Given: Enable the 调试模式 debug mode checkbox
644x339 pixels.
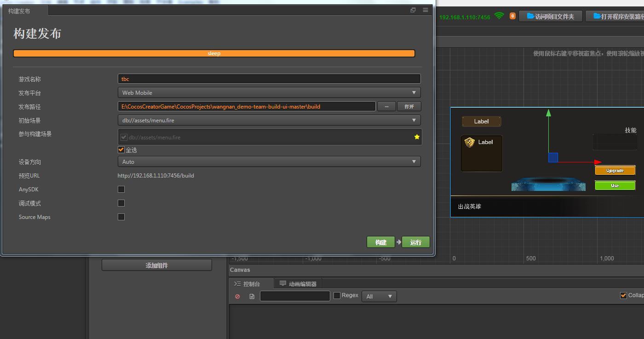Looking at the screenshot, I should coord(121,203).
